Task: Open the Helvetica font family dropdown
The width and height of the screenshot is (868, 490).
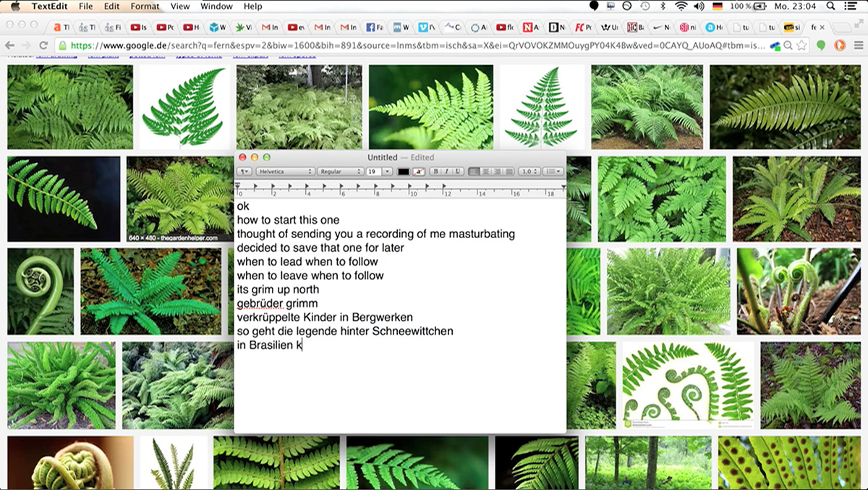Action: pos(285,172)
